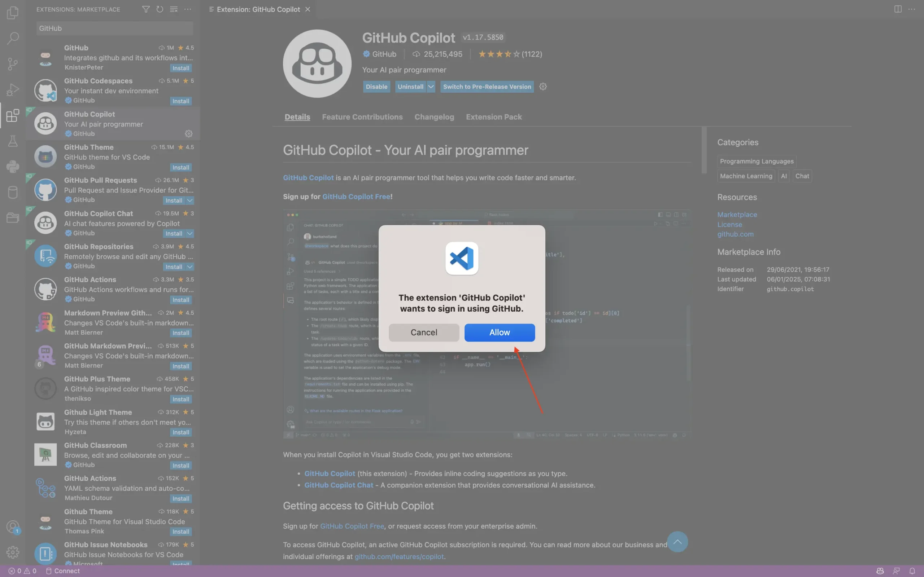Open the Feature Contributions tab
This screenshot has width=924, height=577.
(362, 117)
